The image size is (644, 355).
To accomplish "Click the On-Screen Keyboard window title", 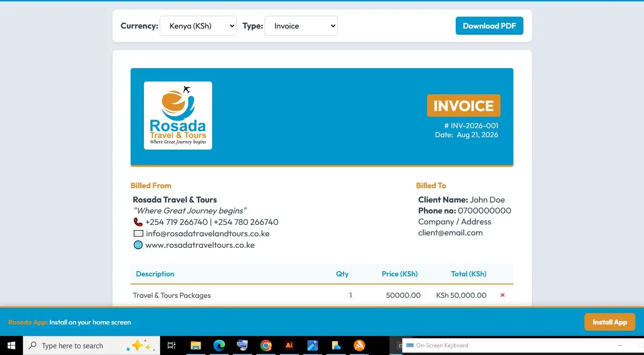I will point(442,345).
